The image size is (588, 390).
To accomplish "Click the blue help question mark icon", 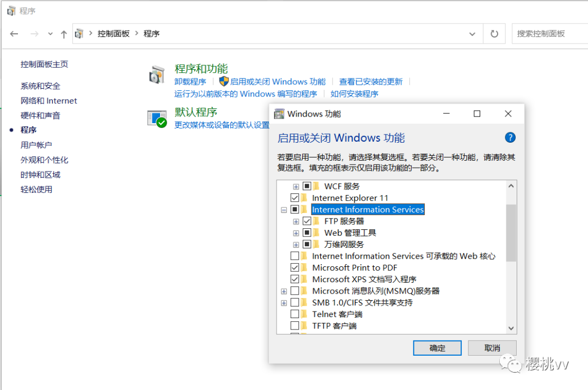I will [x=510, y=137].
